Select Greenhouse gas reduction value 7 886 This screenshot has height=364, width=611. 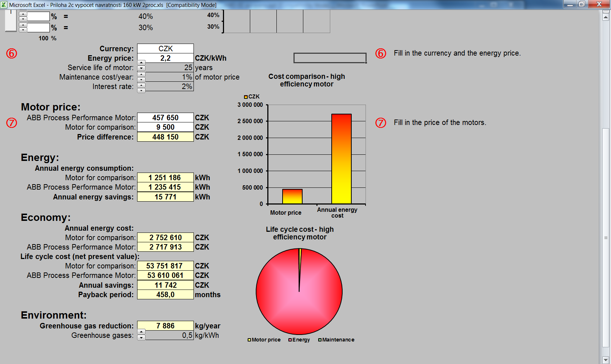point(165,326)
